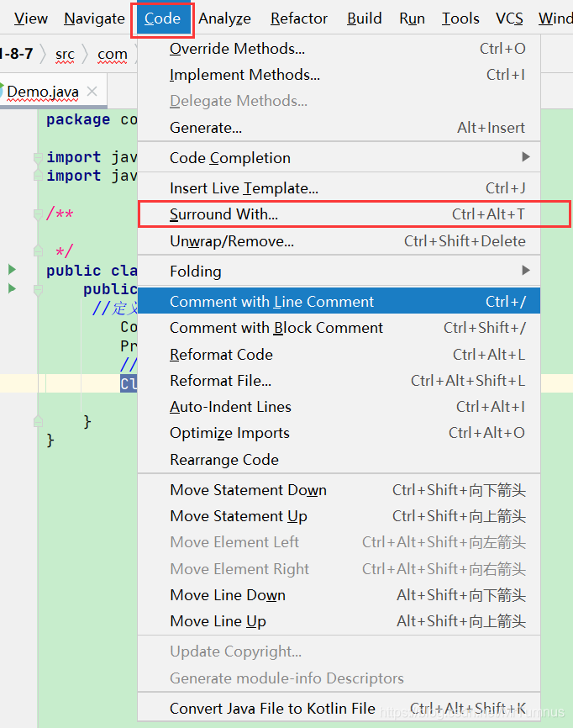
Task: Click the second 'import' keyword line
Action: tap(73, 176)
